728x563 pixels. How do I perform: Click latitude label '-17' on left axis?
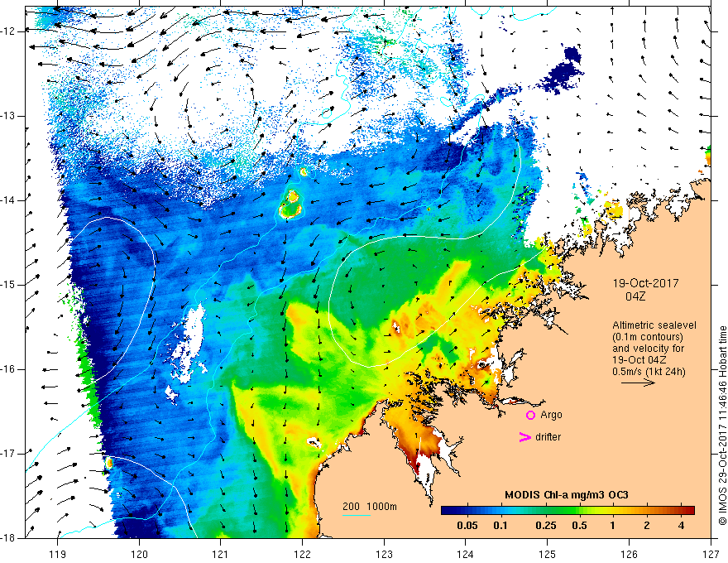pos(8,454)
